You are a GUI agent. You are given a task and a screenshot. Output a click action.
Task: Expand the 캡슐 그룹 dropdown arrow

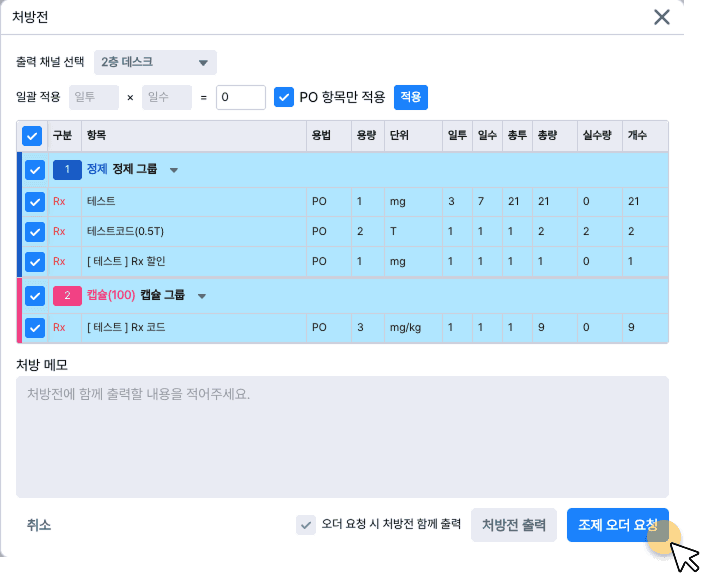(x=202, y=296)
